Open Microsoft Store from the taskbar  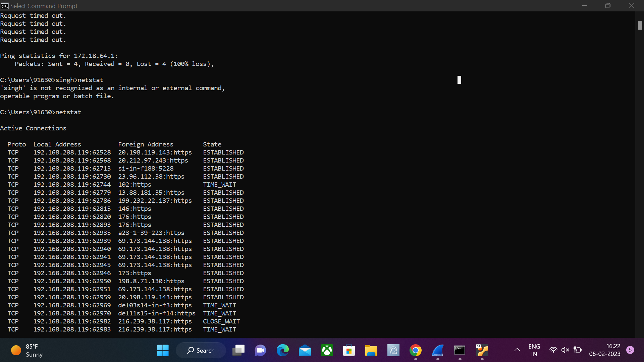[x=349, y=350]
